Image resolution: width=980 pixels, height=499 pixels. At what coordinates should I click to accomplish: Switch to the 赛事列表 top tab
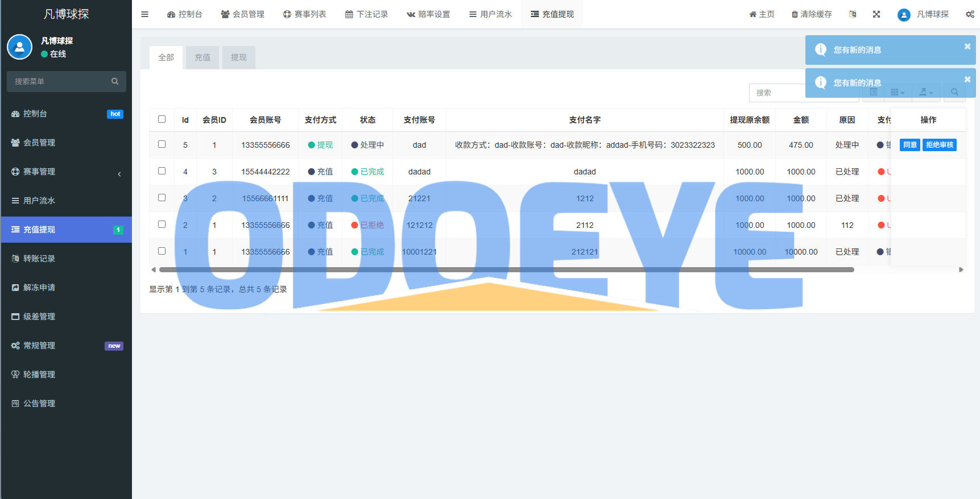[x=305, y=14]
